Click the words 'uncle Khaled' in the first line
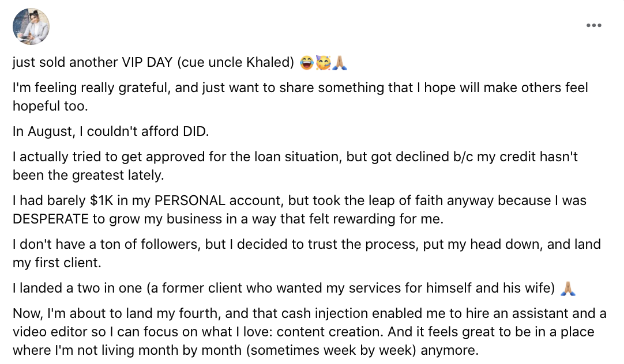 [249, 62]
